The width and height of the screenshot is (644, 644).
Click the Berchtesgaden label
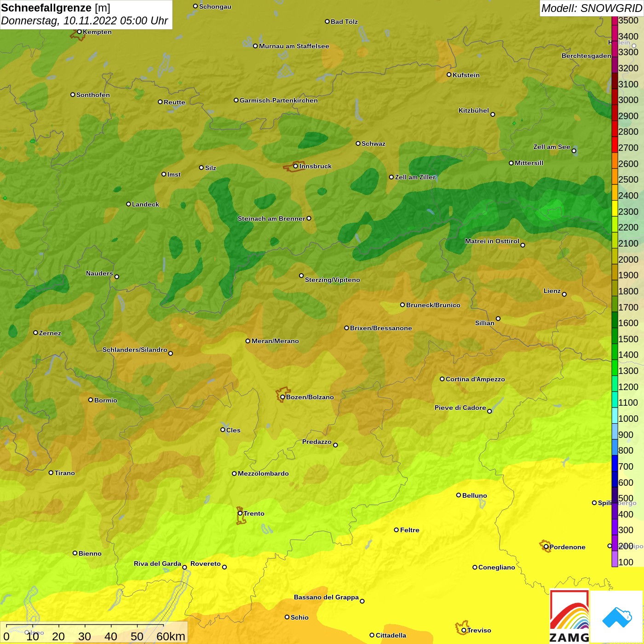[586, 56]
